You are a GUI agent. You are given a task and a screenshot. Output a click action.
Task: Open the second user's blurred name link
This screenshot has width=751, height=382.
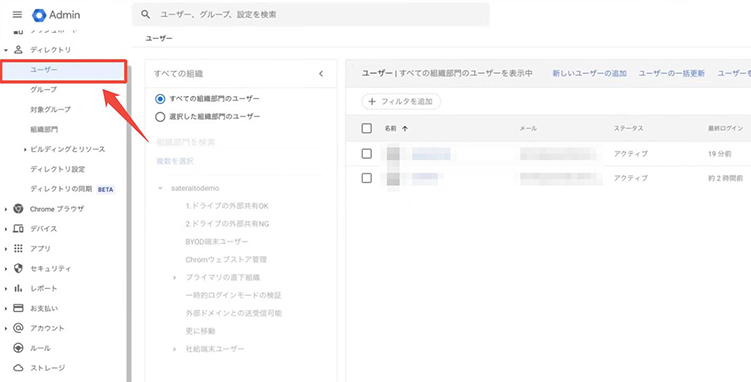coord(425,178)
